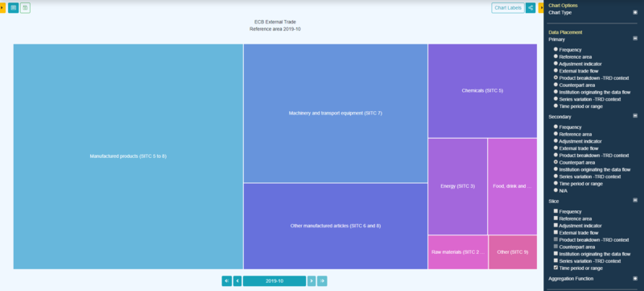Check Institution originating the data flow under Slice
The image size is (644, 291).
click(555, 253)
